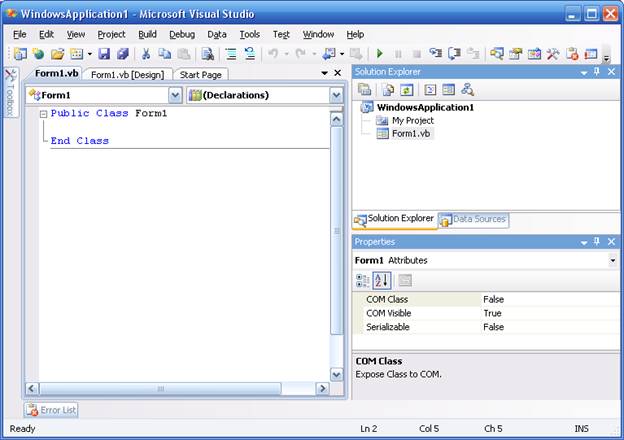Open Solution Explorer from the main toolbar icon
The width and height of the screenshot is (624, 440).
497,53
